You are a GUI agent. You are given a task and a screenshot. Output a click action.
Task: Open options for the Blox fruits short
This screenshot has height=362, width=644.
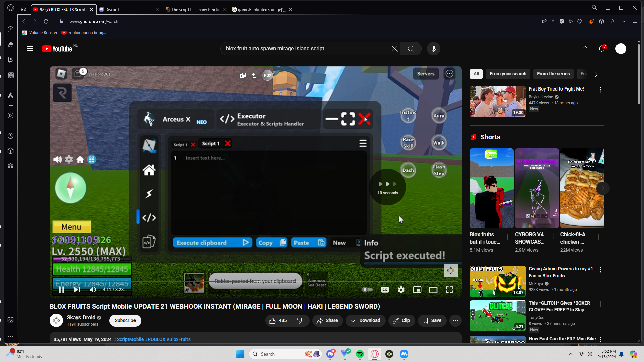coord(507,237)
